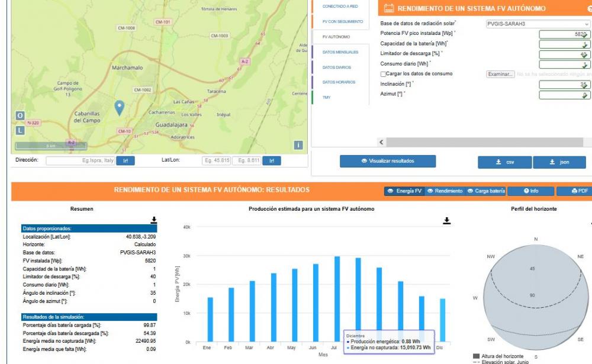Download results as csv
Viewport: 592px width, 364px height.
pos(505,162)
